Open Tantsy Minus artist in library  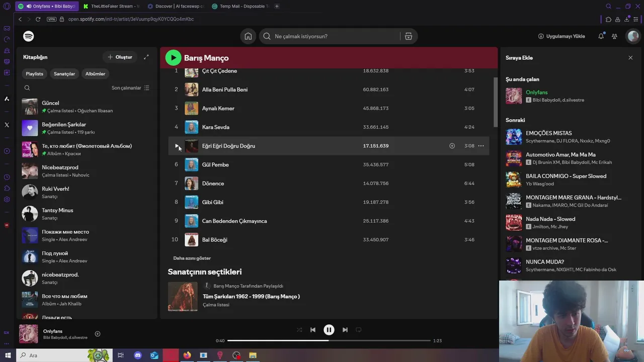[87, 214]
